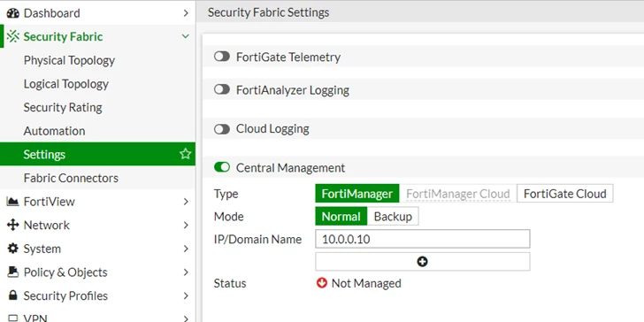Screen dimensions: 644x322
Task: Open the Policy & Objects label
Action: (x=65, y=272)
